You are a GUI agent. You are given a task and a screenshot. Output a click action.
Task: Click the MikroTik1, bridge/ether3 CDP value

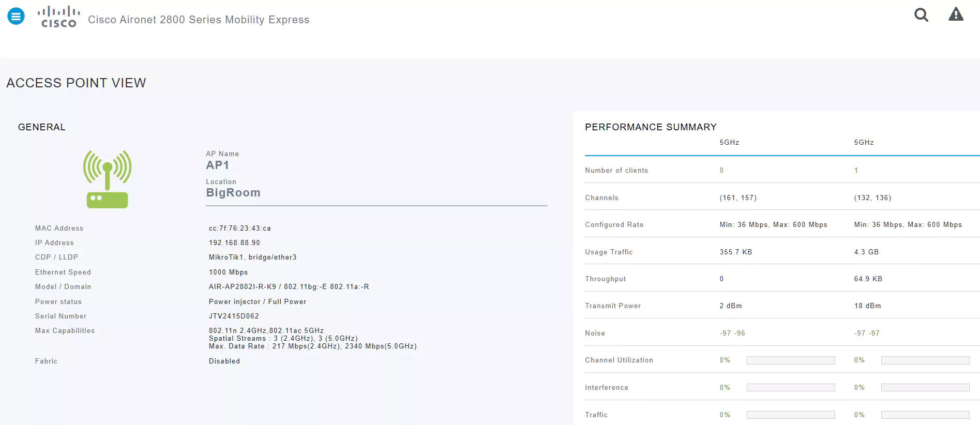[252, 257]
